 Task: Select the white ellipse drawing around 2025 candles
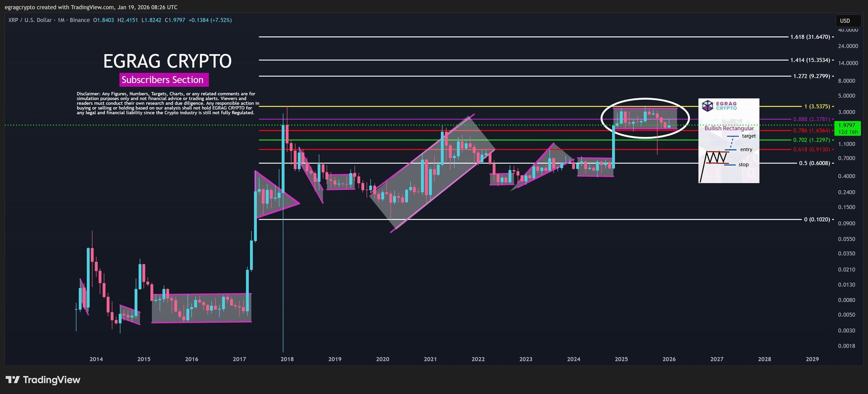(645, 118)
